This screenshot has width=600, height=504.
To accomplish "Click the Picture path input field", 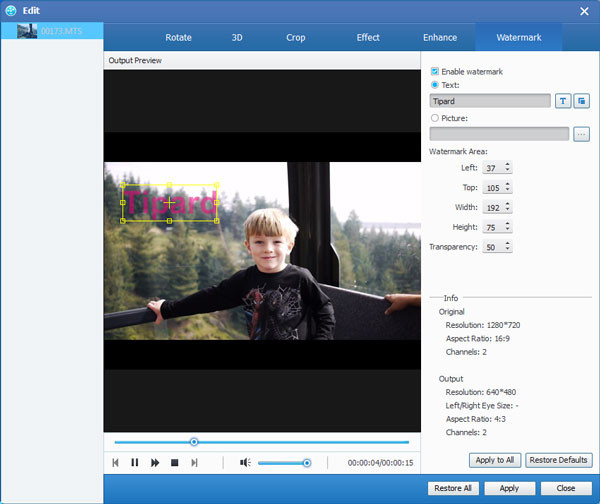I will click(499, 134).
